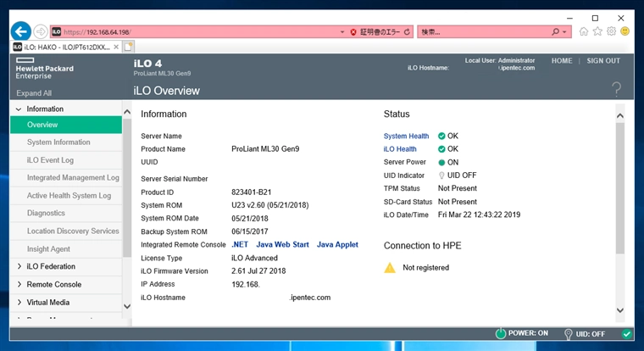The image size is (644, 351).
Task: Launch Java Web Start console
Action: tap(282, 244)
